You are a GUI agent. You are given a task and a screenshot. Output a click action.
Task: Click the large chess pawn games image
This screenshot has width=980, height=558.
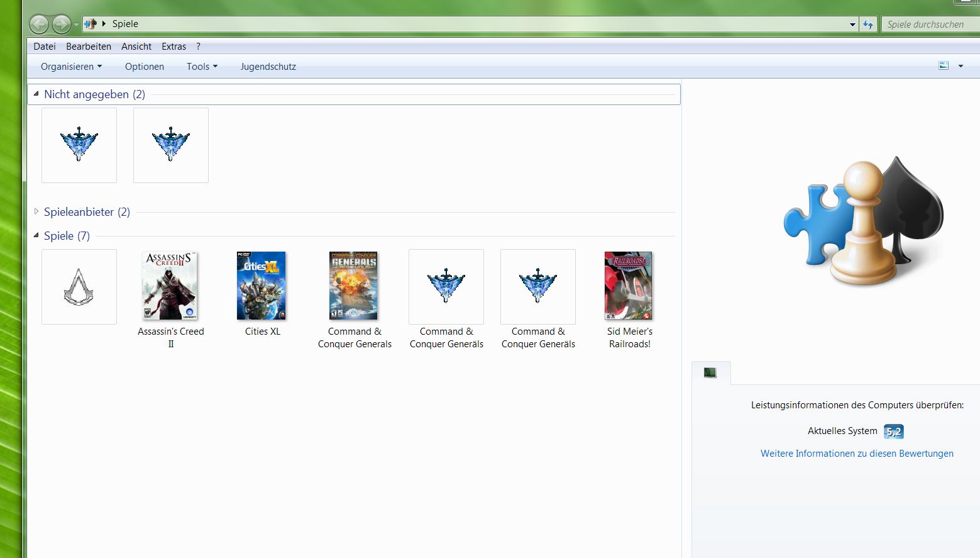pos(863,221)
